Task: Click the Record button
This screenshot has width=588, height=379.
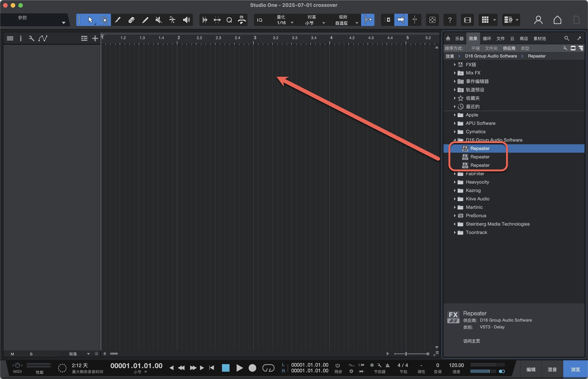Action: point(252,368)
